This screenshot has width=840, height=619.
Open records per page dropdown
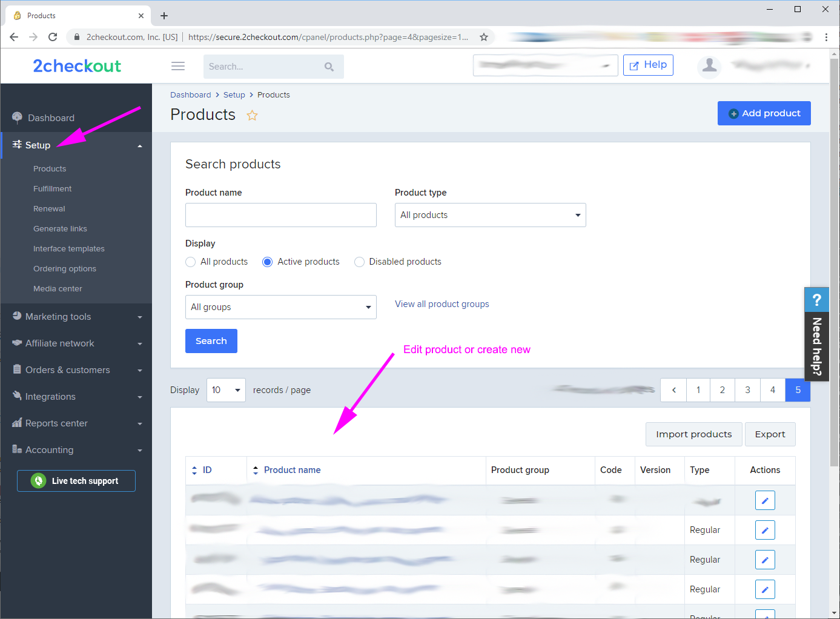[x=226, y=390]
